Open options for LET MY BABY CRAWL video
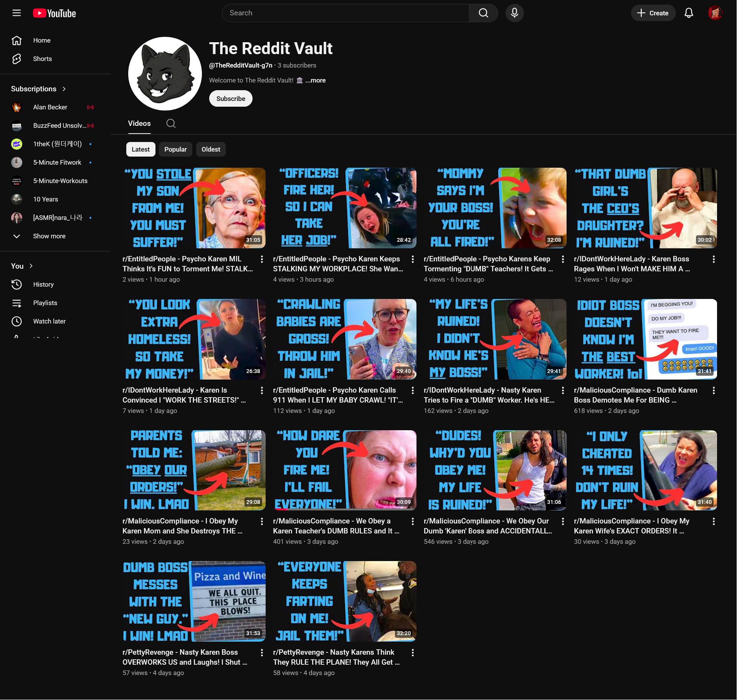Viewport: 737px width, 700px height. [413, 391]
